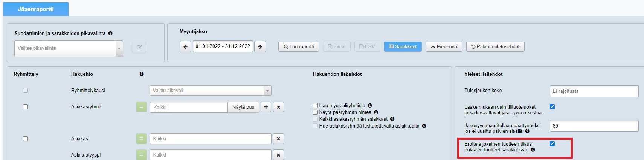Open the Valitse pikavalinta dropdown

click(69, 48)
